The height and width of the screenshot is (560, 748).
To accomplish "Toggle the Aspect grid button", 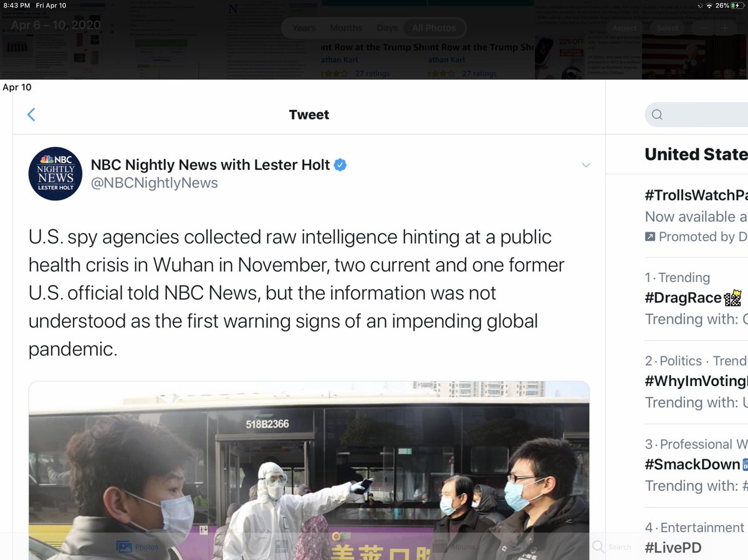I will [625, 28].
